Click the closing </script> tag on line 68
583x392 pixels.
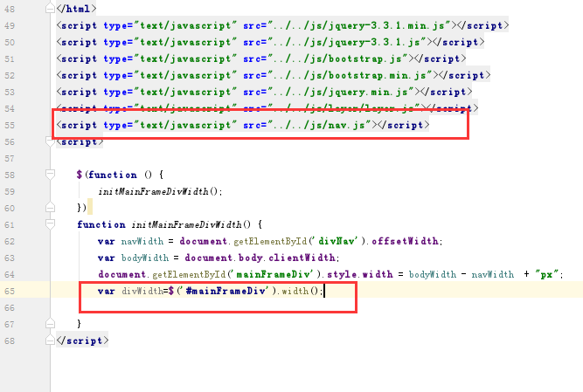(x=82, y=340)
